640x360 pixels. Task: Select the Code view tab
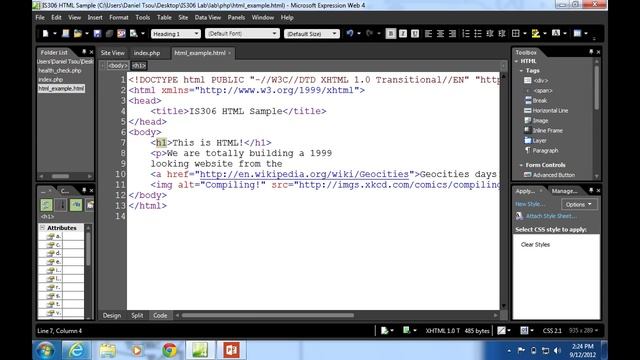click(x=160, y=316)
